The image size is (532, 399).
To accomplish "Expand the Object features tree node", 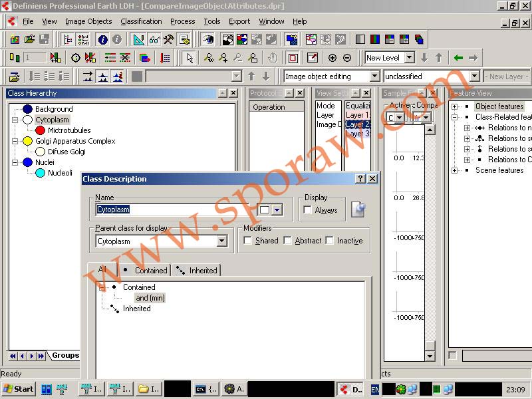I will click(x=455, y=106).
